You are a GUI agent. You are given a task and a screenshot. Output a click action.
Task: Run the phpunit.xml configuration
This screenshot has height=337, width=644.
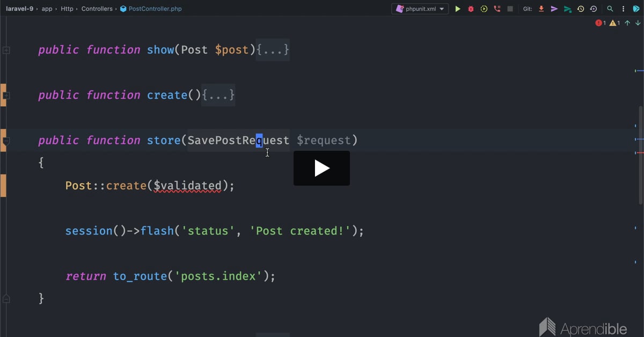point(458,9)
